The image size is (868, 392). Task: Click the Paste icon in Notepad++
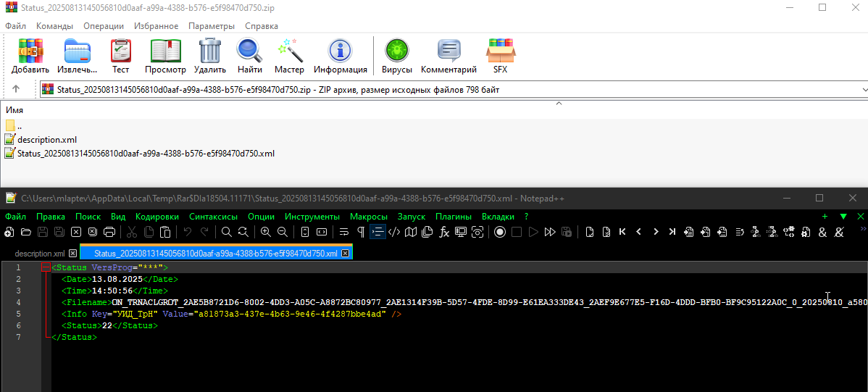click(x=165, y=232)
